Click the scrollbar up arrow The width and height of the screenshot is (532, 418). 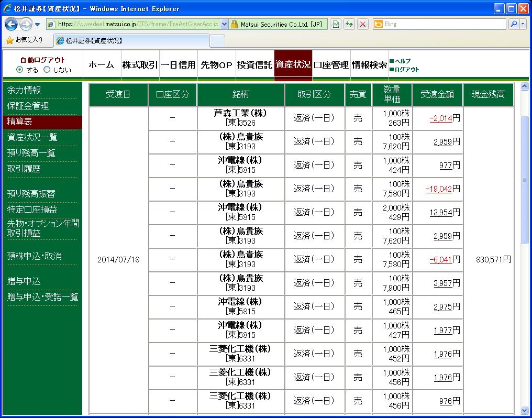[524, 86]
